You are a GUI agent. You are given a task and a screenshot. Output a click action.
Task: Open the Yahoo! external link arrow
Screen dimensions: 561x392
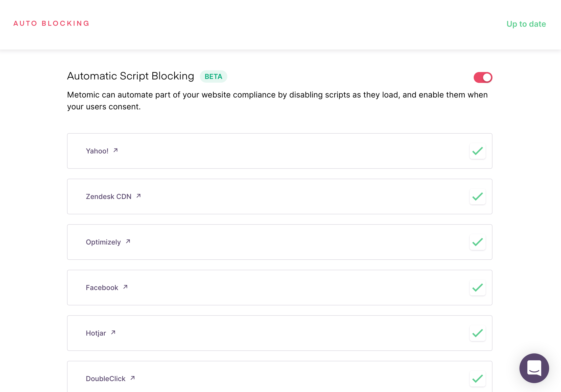click(x=116, y=150)
